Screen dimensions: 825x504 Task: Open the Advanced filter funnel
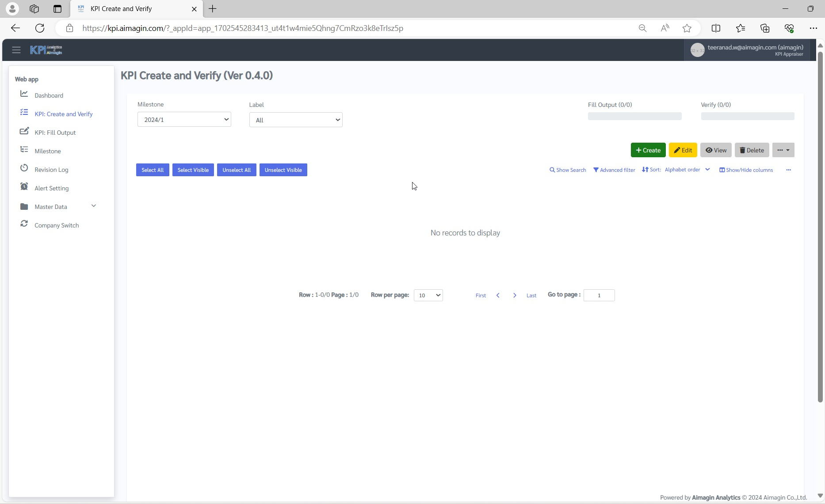coord(614,170)
